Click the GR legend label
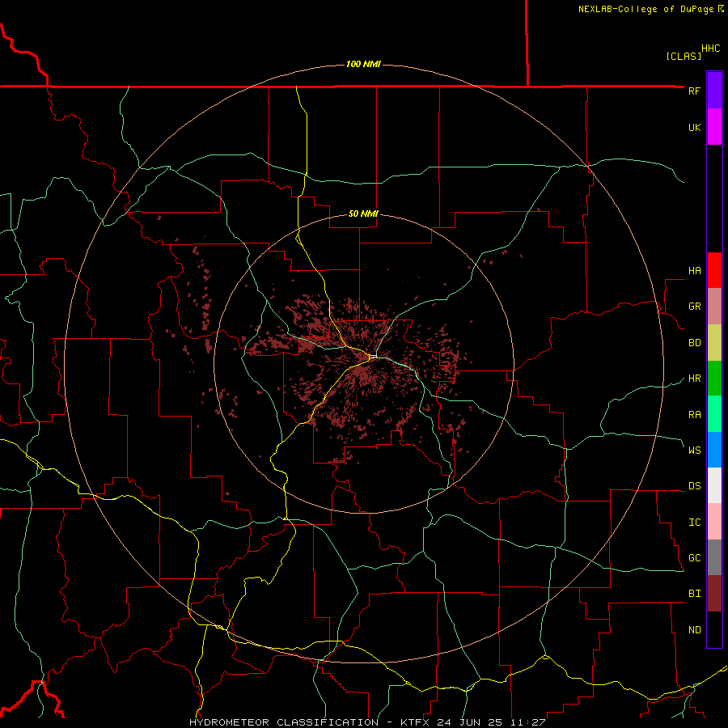The height and width of the screenshot is (728, 728). pos(694,307)
